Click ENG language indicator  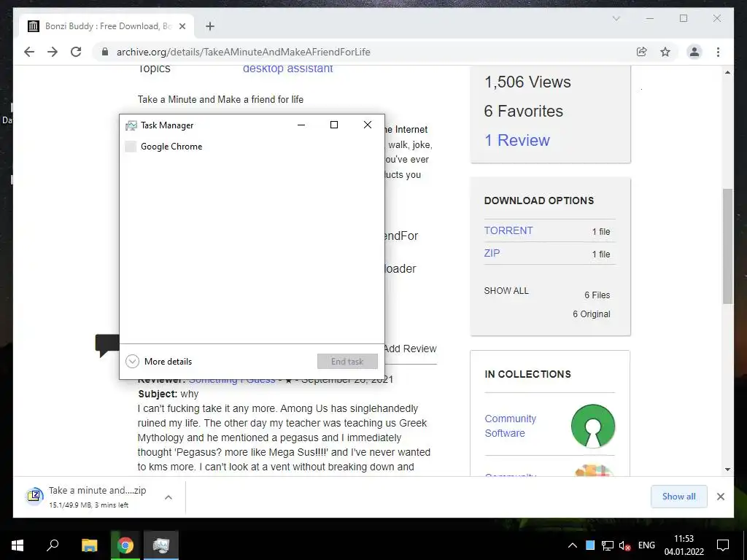(646, 545)
